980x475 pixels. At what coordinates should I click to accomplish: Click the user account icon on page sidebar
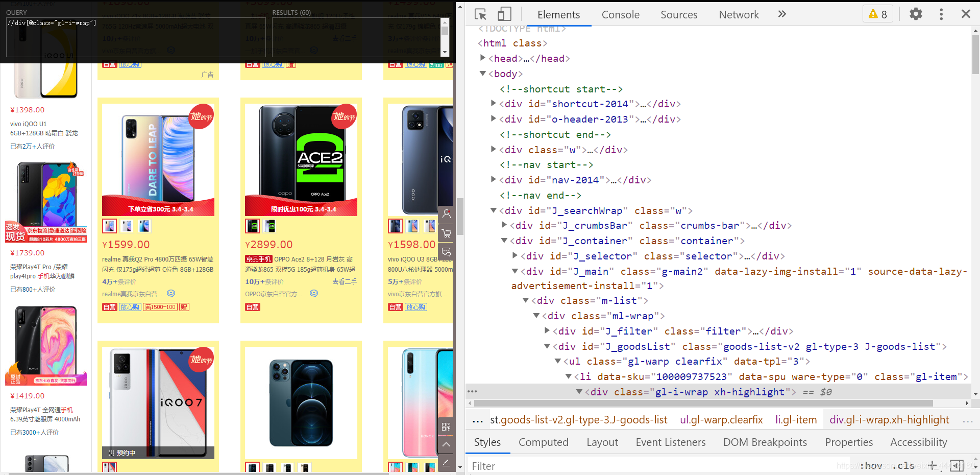[x=447, y=214]
